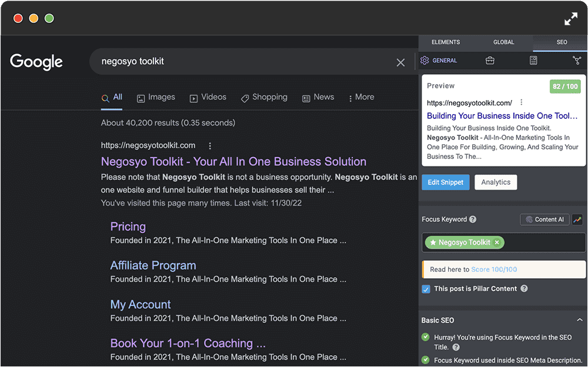Remove the Negosyo Toolkit keyword tag
Screen dimensions: 588x370
coord(497,242)
